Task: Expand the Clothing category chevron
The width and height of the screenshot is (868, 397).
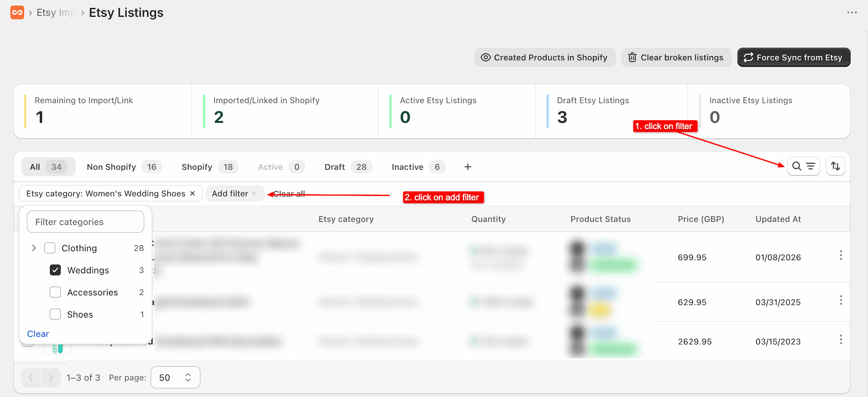Action: coord(34,248)
